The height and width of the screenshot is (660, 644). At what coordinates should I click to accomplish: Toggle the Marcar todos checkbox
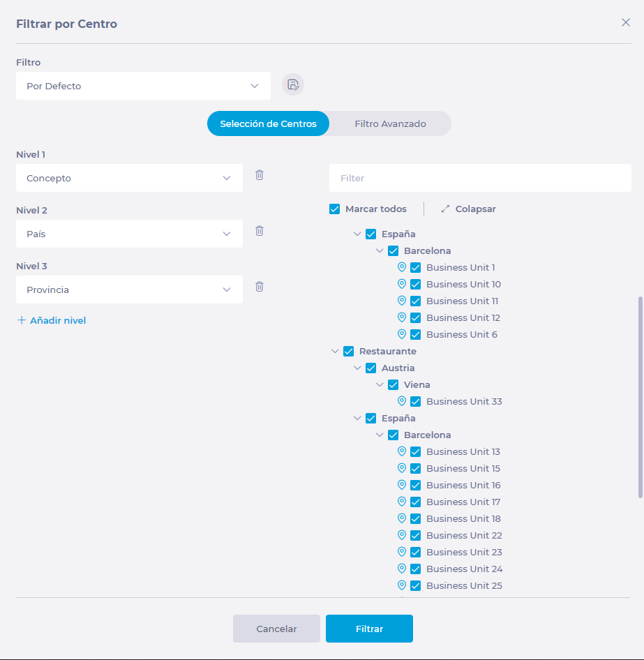coord(335,209)
